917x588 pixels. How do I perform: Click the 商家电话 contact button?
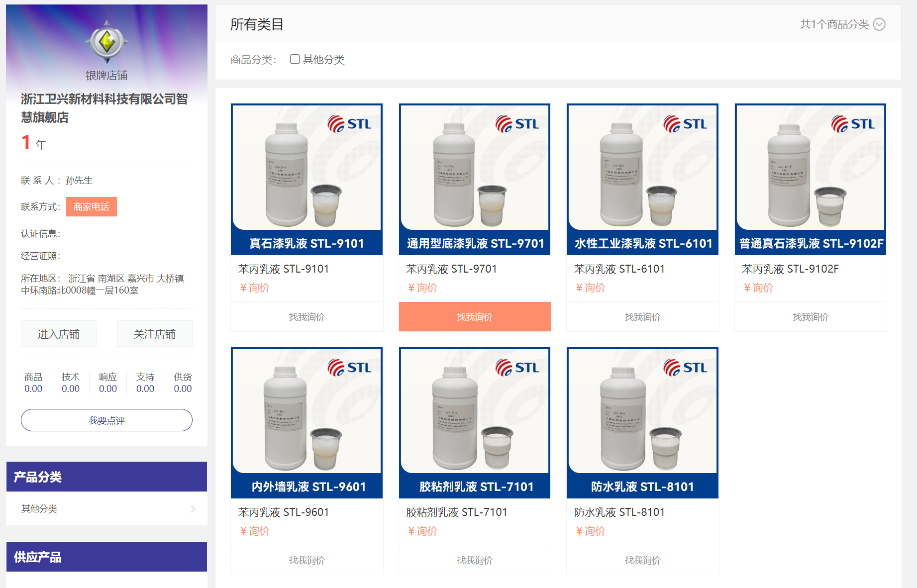click(92, 207)
